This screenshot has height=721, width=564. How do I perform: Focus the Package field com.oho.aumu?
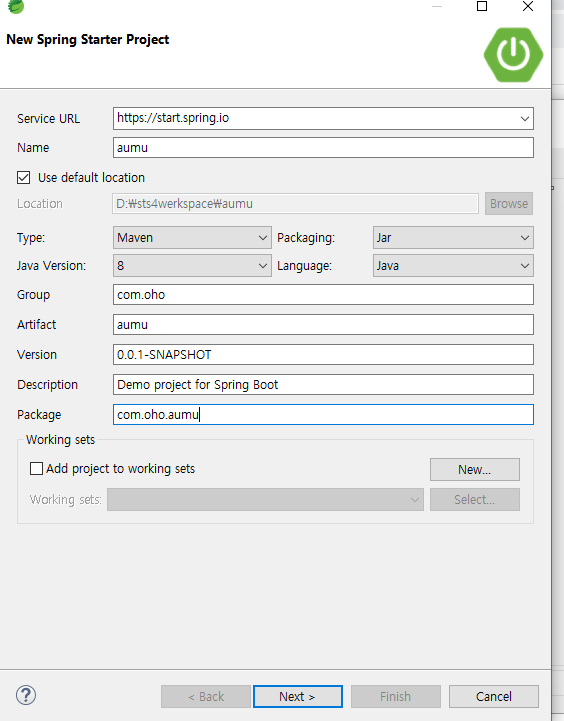[x=323, y=415]
